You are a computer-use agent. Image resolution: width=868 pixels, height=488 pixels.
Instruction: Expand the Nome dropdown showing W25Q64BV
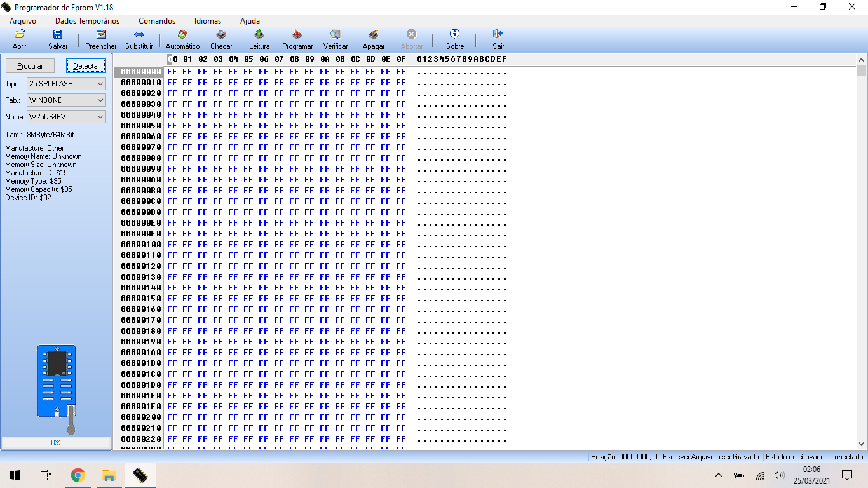pos(66,117)
